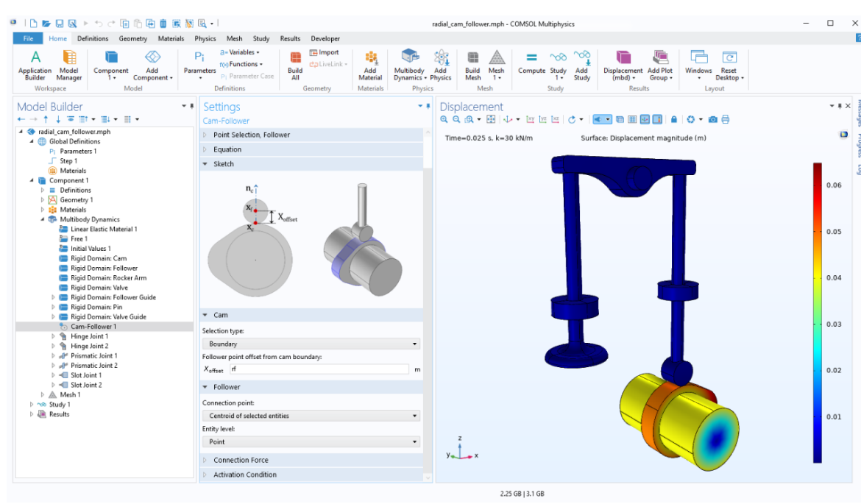Viewport: 861px width, 504px height.
Task: Delete the selected node with trash icon
Action: click(163, 24)
